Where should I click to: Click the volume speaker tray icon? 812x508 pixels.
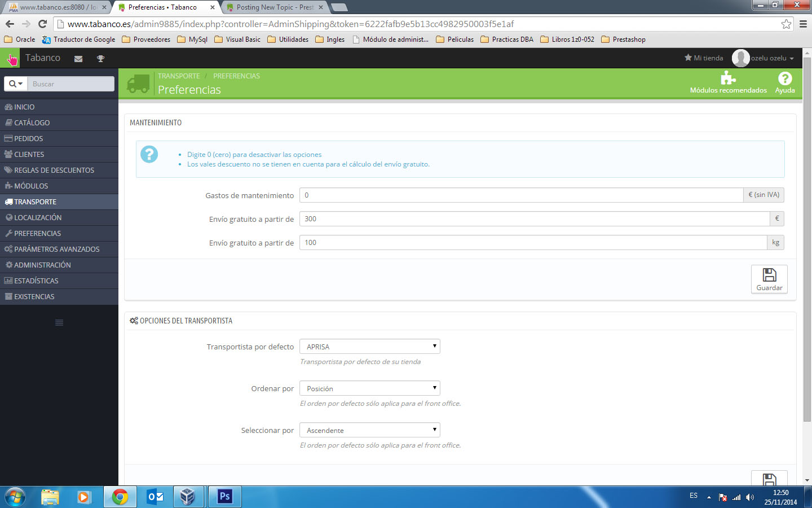pyautogui.click(x=750, y=497)
